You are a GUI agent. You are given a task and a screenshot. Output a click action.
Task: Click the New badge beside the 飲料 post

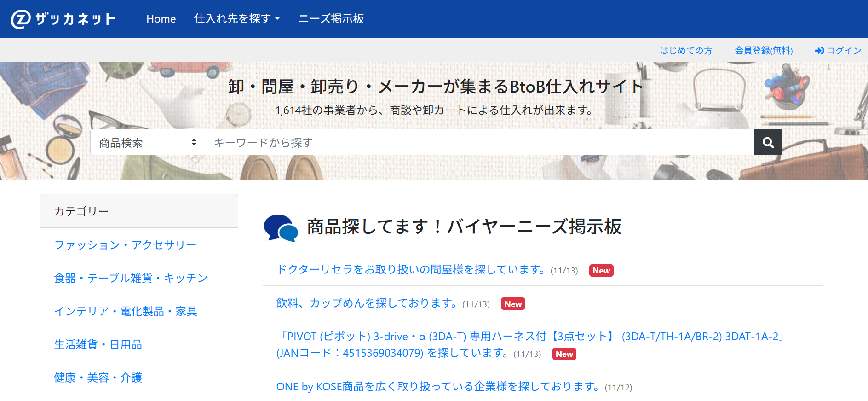512,304
